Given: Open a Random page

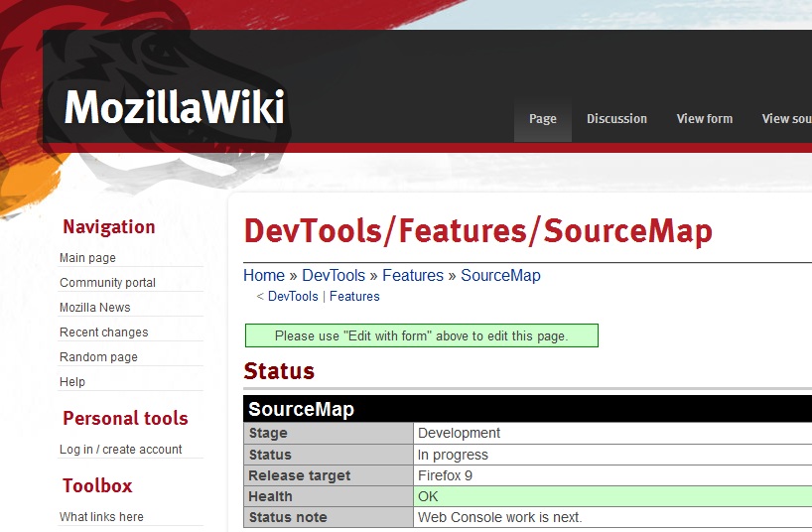Looking at the screenshot, I should pyautogui.click(x=98, y=357).
